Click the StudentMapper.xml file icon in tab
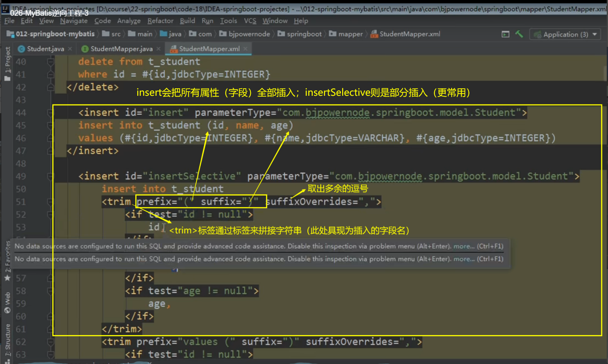608x364 pixels. (x=174, y=49)
